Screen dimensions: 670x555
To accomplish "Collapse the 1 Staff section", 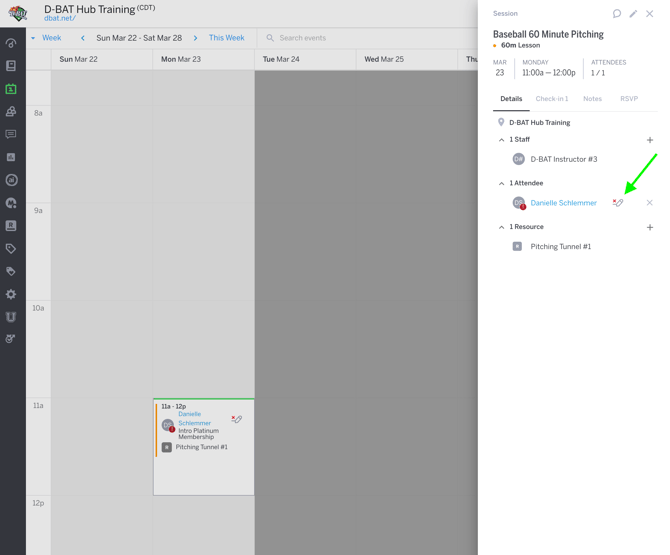I will coord(502,140).
